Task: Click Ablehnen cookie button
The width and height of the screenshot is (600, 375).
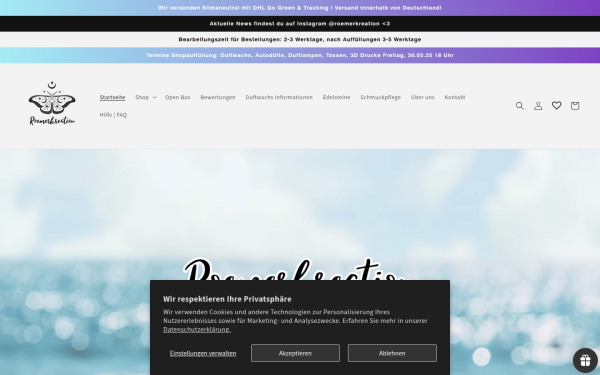Action: (x=392, y=353)
